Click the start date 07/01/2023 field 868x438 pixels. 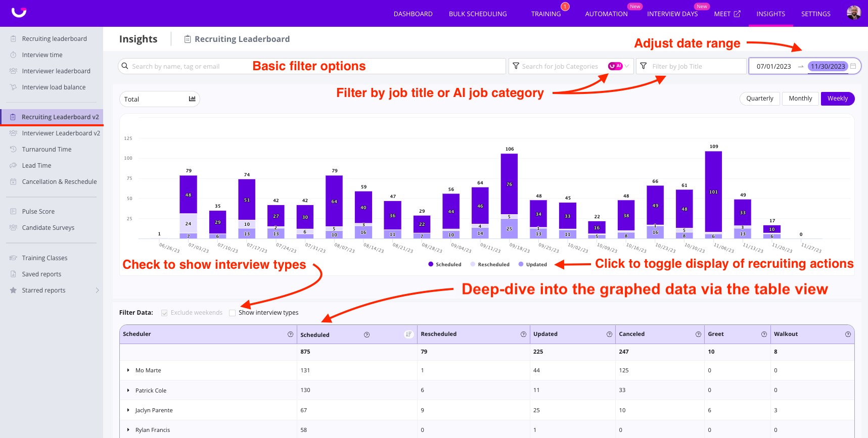coord(773,66)
